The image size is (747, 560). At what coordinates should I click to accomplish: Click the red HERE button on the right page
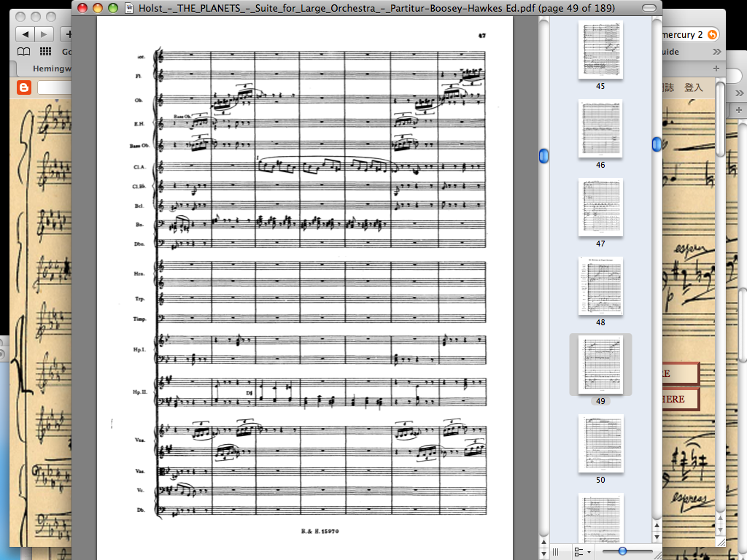[x=680, y=399]
